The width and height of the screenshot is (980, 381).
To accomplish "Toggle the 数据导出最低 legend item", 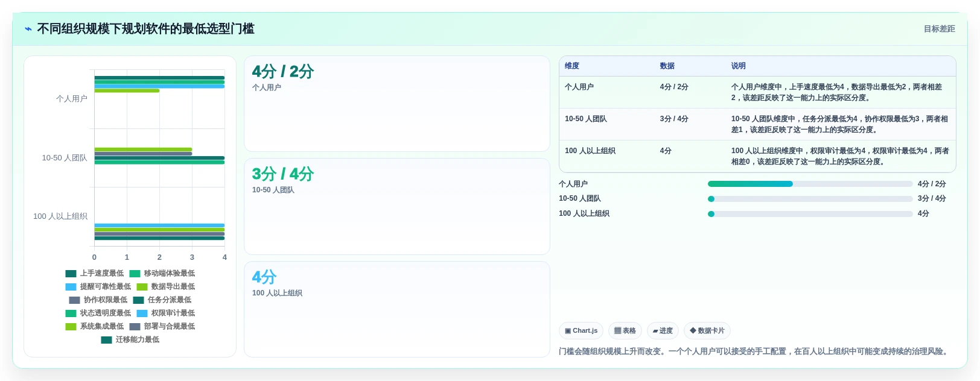I will [166, 287].
